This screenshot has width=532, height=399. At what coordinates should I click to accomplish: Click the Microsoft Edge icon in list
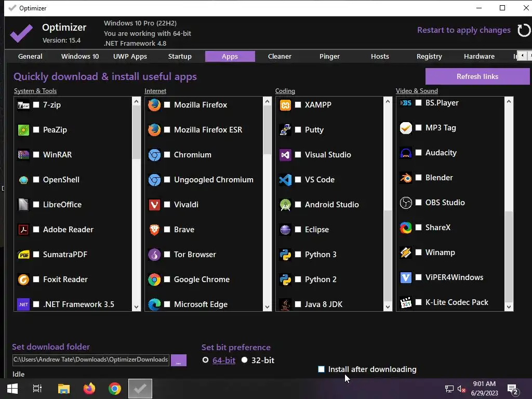pos(154,304)
